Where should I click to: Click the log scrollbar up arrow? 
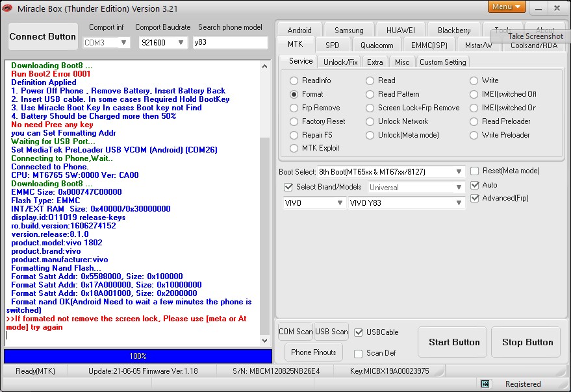click(x=265, y=66)
